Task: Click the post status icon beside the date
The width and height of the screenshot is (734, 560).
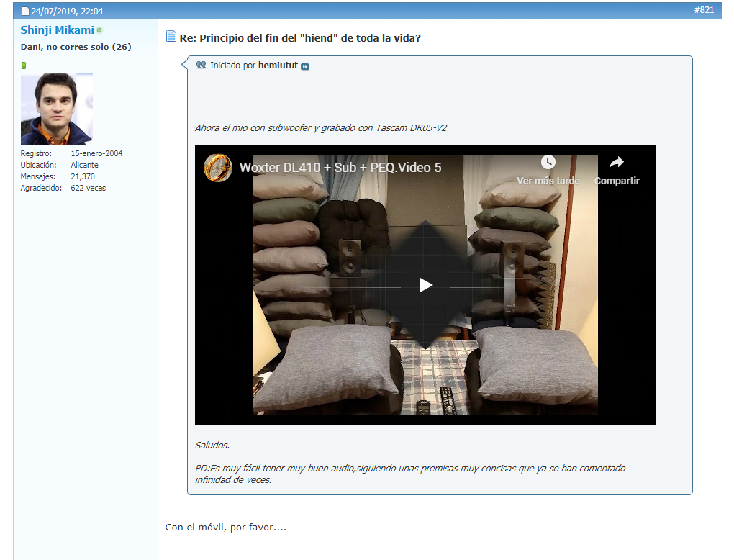Action: click(x=25, y=12)
